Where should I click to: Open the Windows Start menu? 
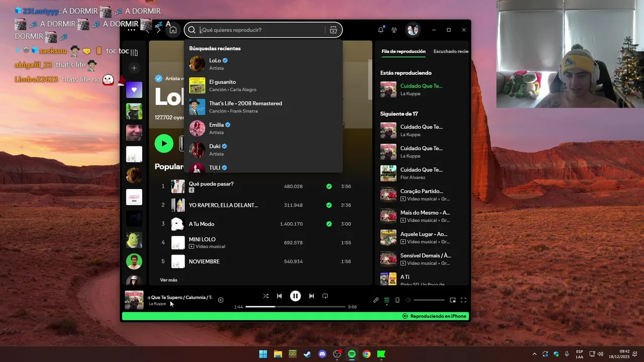click(263, 354)
